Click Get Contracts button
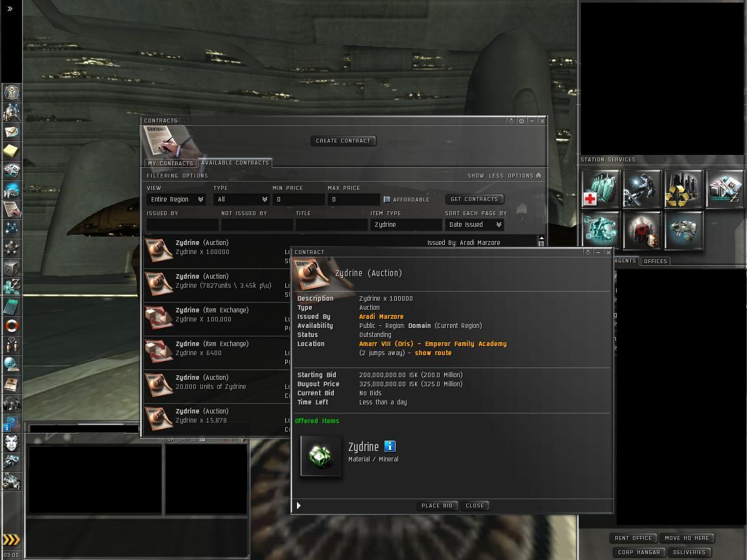This screenshot has width=747, height=560. point(474,199)
